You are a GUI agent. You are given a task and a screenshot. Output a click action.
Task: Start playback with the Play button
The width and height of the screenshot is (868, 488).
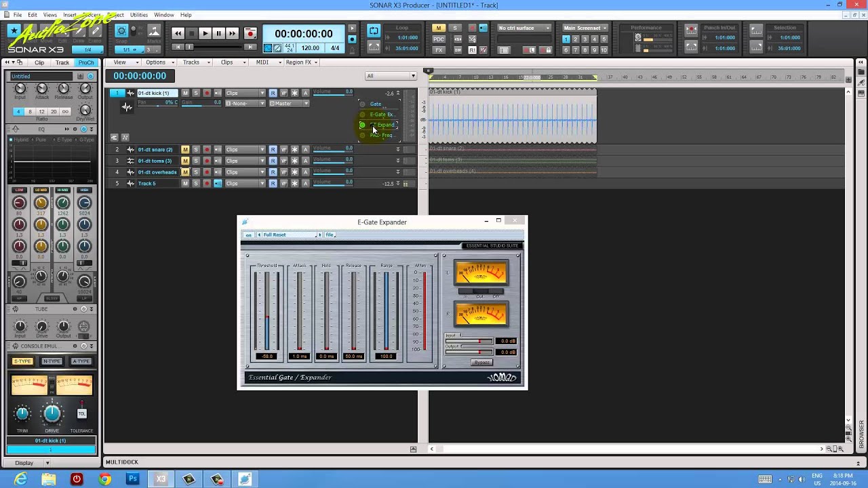pos(205,33)
